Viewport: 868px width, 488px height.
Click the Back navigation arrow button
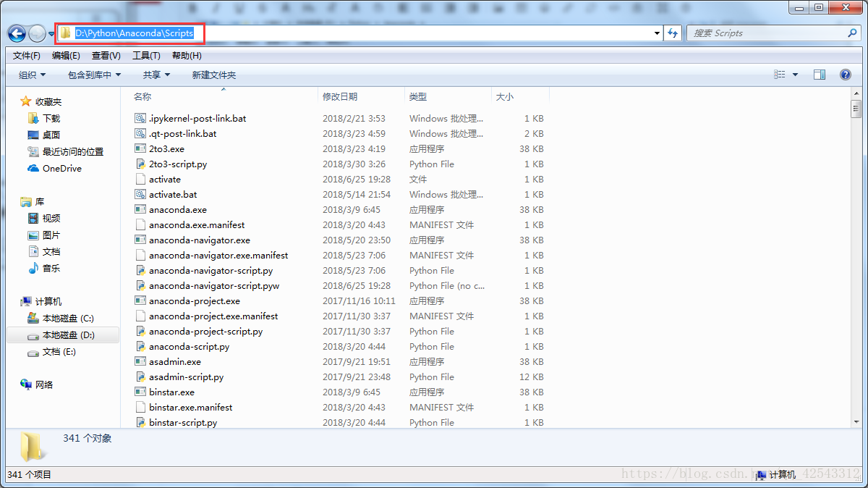click(17, 33)
